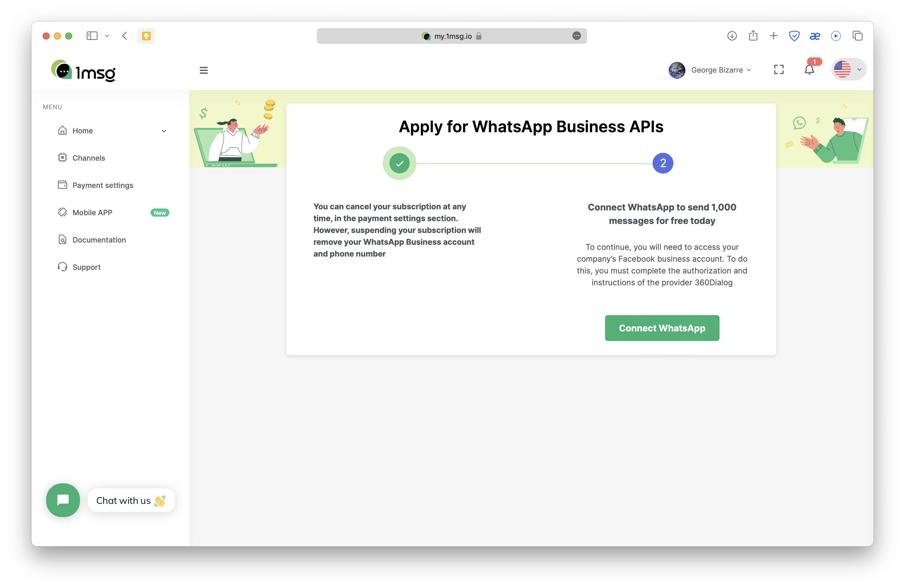Open notifications bell icon
905x588 pixels.
point(809,70)
